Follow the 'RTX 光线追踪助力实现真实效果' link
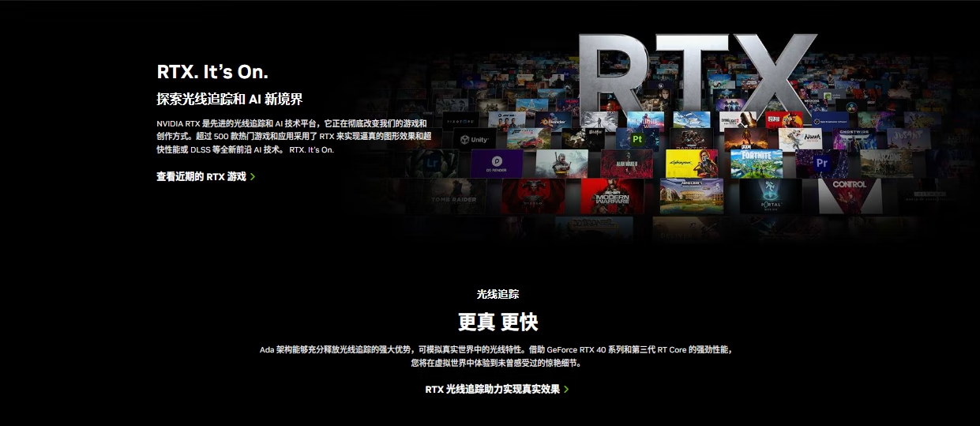This screenshot has width=980, height=426. coord(492,389)
